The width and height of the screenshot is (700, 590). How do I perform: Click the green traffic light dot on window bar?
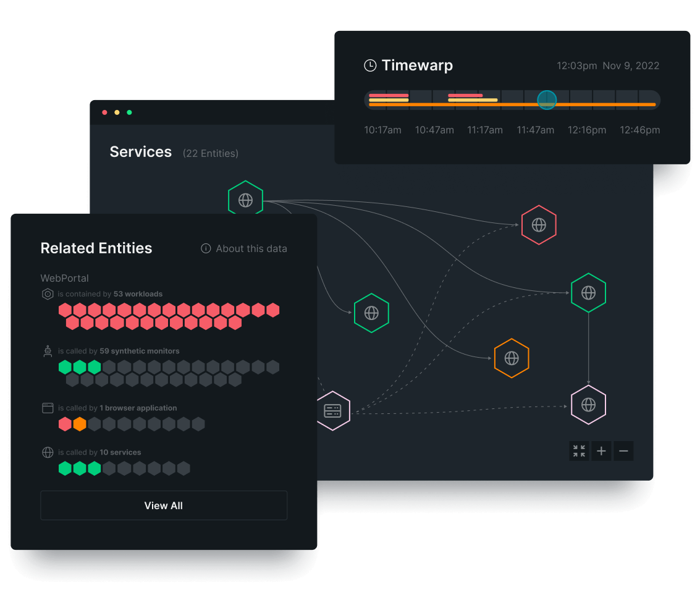(129, 112)
